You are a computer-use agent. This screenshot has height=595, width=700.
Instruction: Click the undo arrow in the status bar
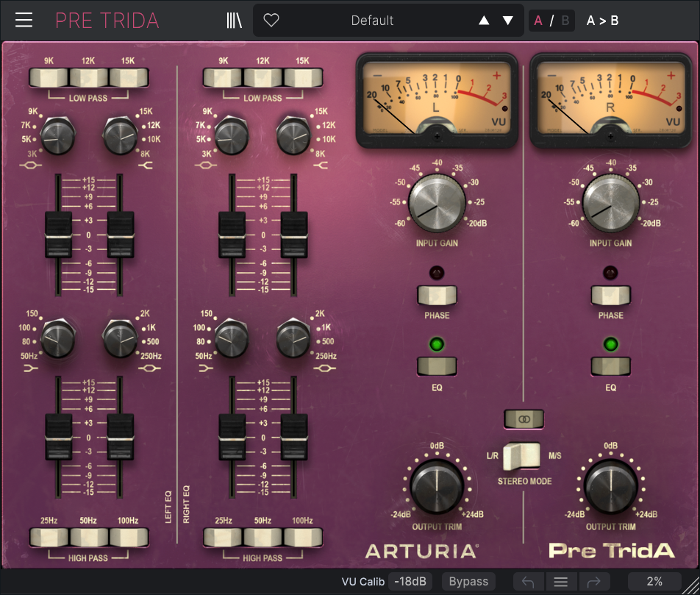coord(527,582)
